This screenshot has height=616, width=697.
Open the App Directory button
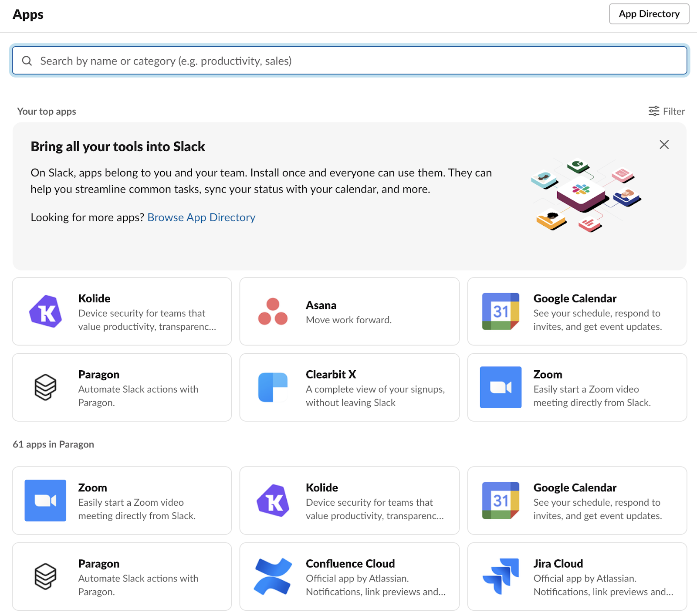coord(649,14)
